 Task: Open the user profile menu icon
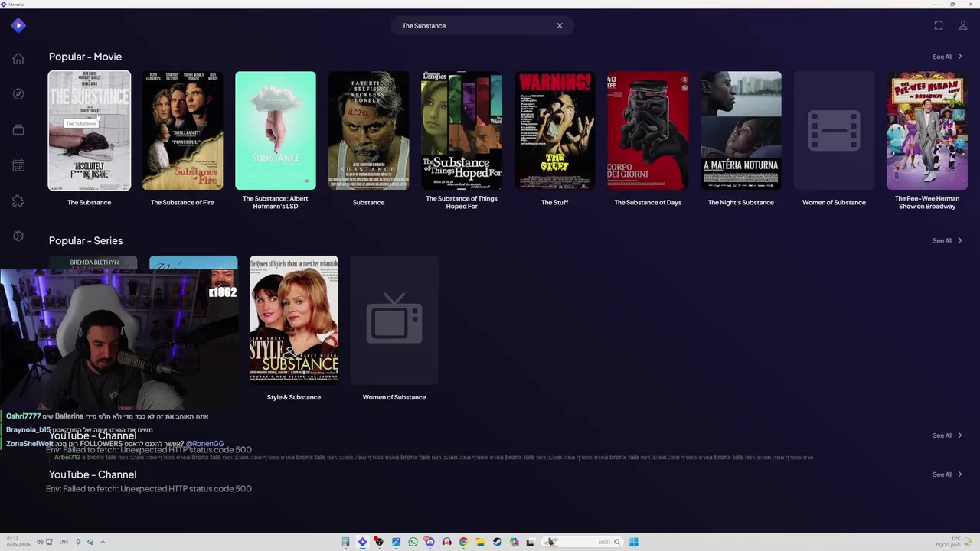point(963,25)
